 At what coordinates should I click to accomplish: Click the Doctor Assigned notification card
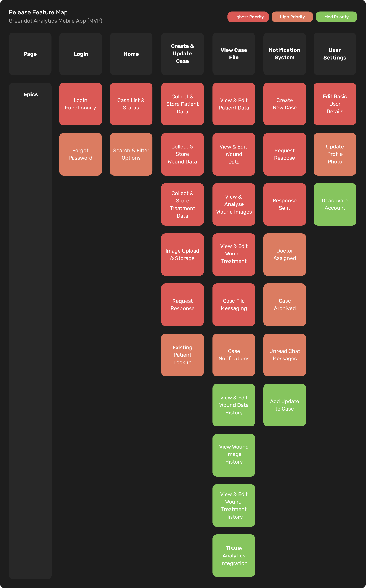[x=284, y=255]
